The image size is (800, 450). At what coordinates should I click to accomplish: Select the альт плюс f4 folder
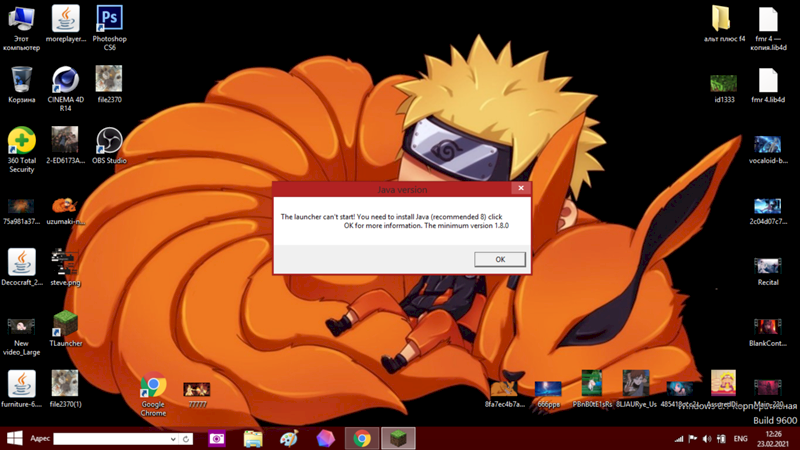[720, 20]
